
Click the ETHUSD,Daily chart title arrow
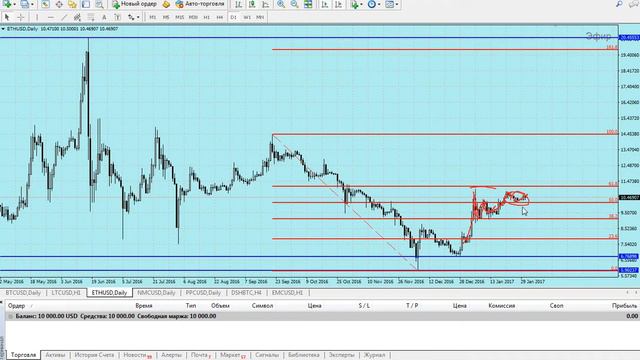pyautogui.click(x=3, y=29)
